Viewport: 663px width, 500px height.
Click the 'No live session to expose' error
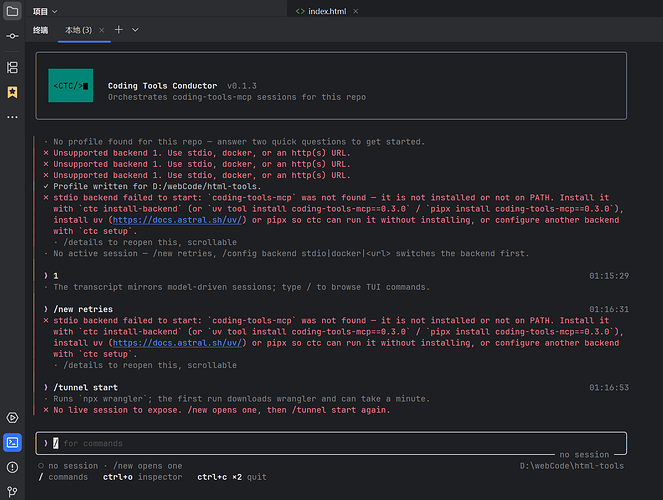(222, 410)
